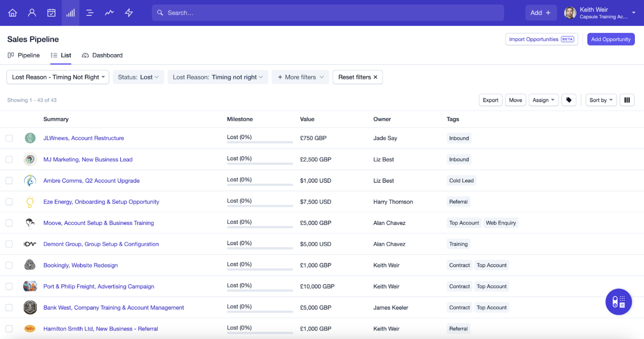
Task: Open the floating help widget button
Action: (618, 302)
